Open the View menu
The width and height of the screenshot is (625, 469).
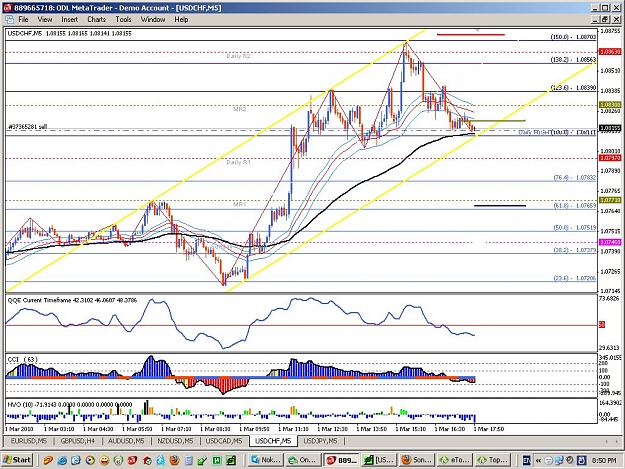tap(45, 19)
